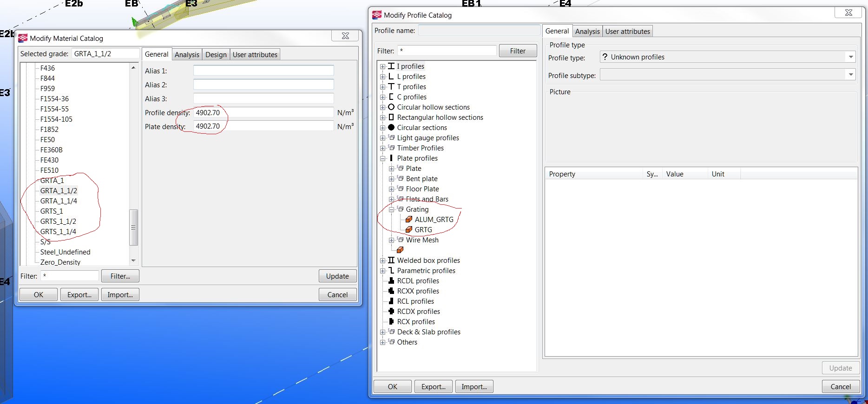868x404 pixels.
Task: Click the material list vertical scrollbar
Action: coord(133,227)
